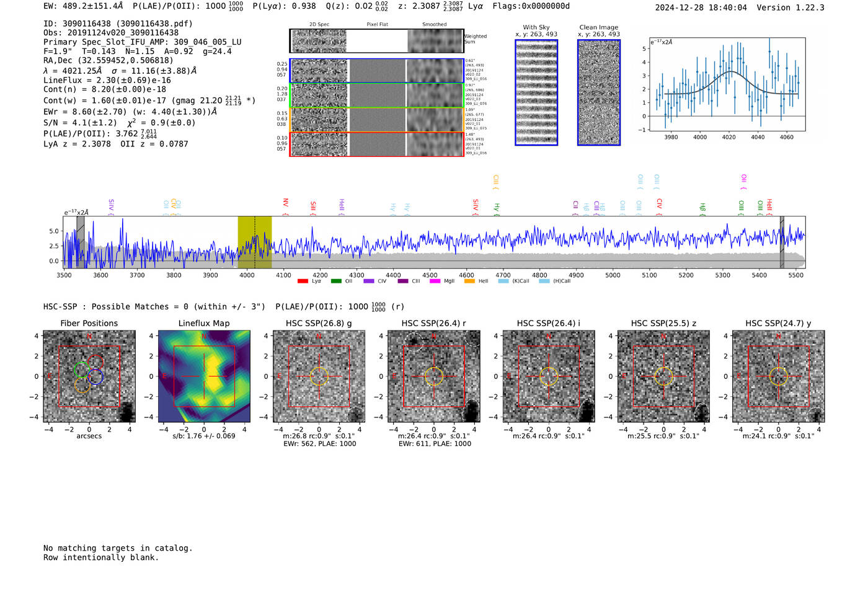This screenshot has width=868, height=591.
Task: Click the timestamp 2024-12-28 18:40:04
Action: point(701,7)
